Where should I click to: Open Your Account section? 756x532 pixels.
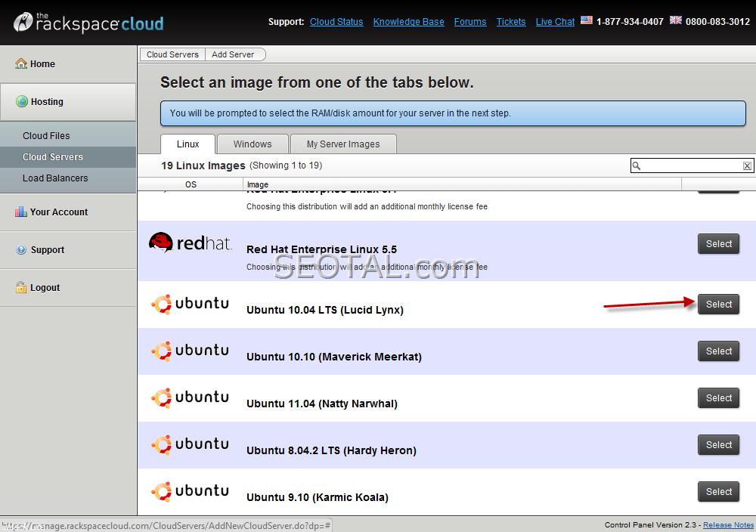tap(68, 212)
